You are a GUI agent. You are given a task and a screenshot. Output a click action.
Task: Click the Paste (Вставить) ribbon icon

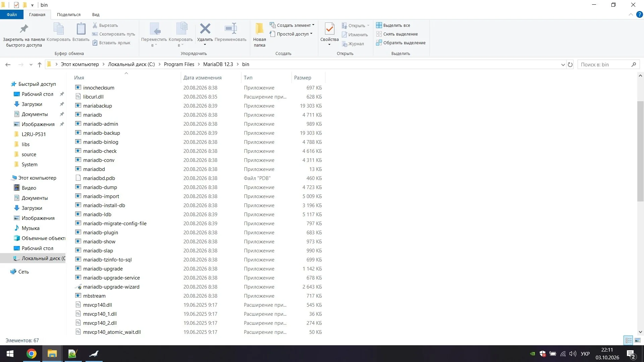click(x=81, y=29)
